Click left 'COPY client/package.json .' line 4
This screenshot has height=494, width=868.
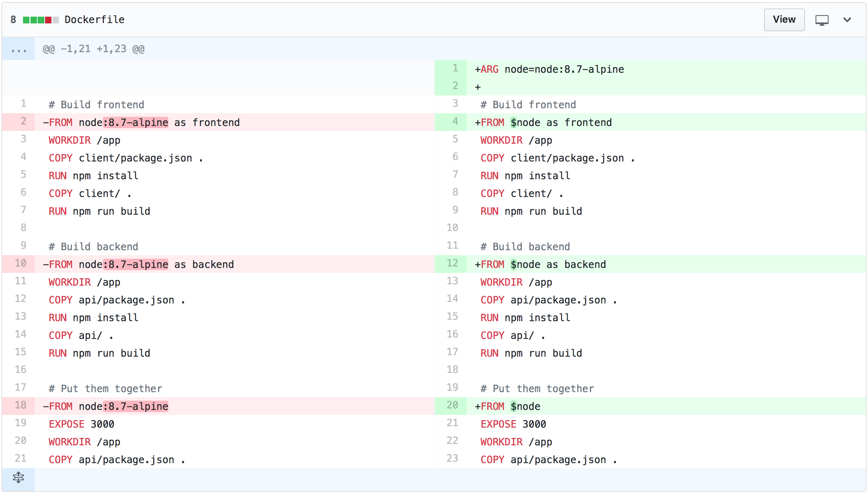tap(126, 158)
